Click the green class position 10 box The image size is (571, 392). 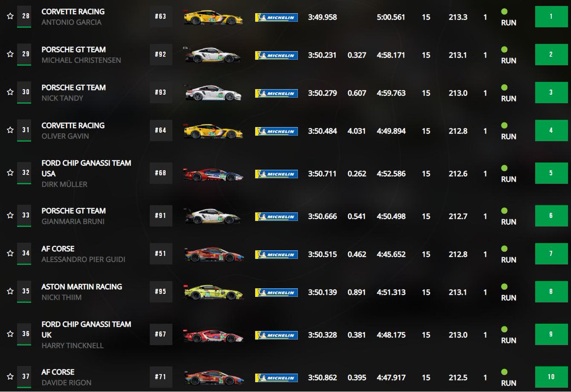551,377
